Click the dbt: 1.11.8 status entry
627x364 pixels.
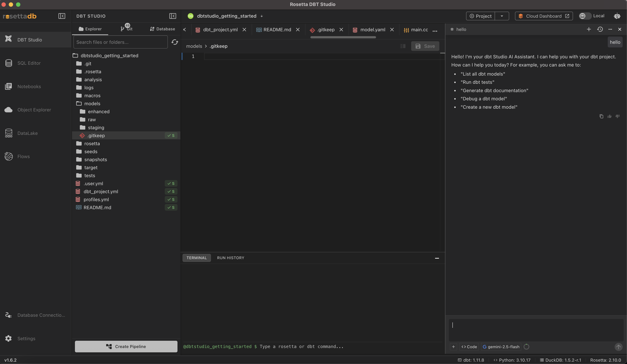click(x=471, y=360)
